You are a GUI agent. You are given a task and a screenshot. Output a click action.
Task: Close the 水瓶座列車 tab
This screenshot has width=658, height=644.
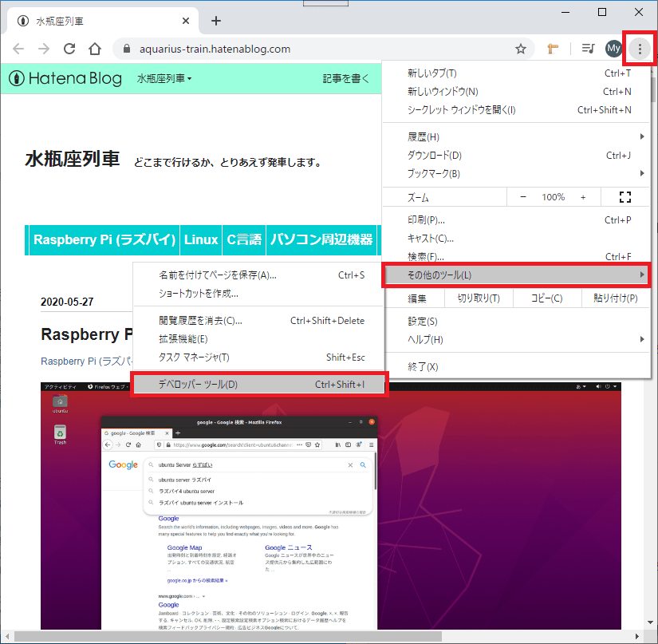pos(186,21)
